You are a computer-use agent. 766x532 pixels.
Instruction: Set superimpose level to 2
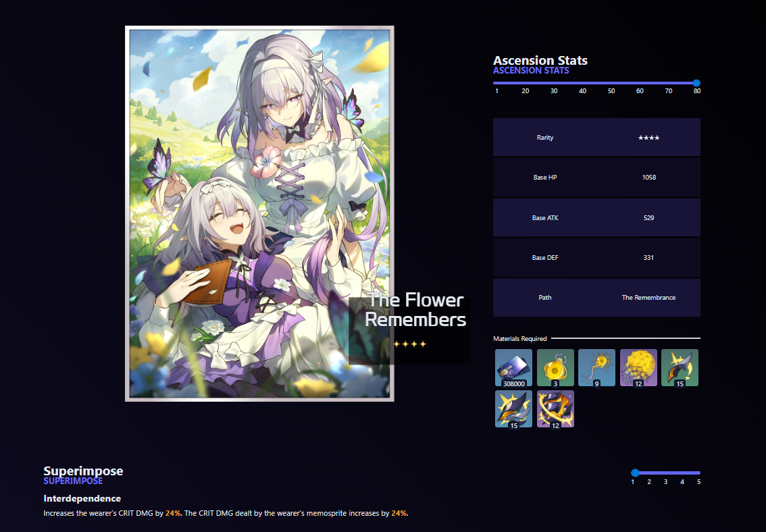pos(649,482)
